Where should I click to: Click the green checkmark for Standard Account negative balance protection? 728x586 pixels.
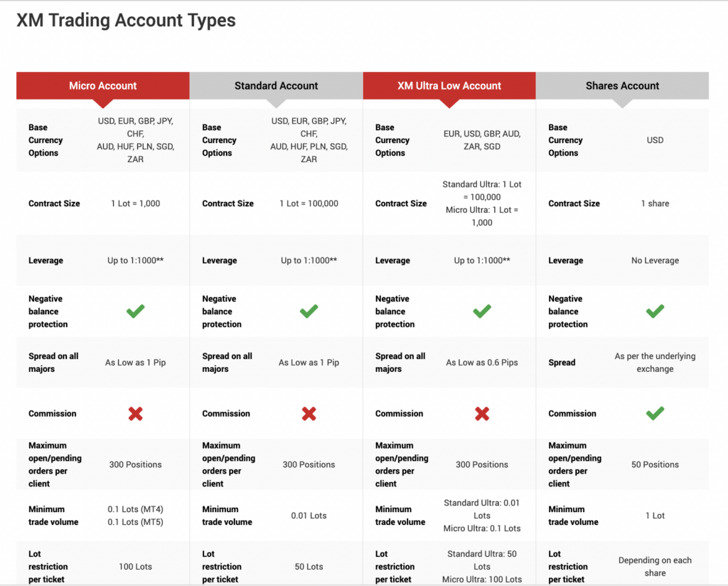(x=309, y=311)
